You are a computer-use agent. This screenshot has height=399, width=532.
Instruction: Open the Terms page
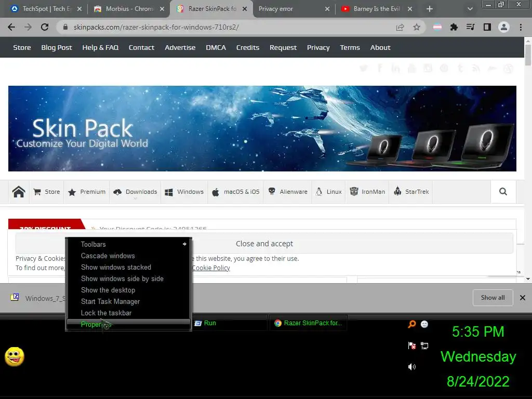[x=350, y=47]
